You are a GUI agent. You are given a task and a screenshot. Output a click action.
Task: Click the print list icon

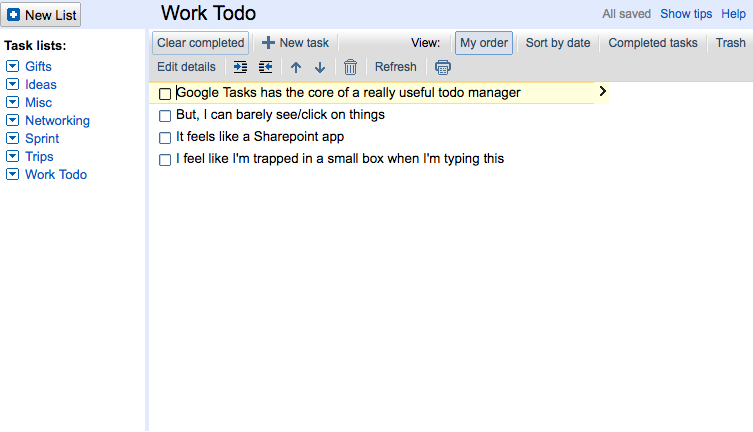point(443,68)
